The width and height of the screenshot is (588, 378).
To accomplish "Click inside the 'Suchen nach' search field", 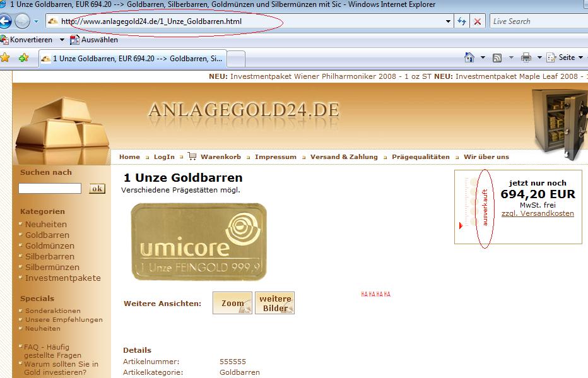I will click(x=49, y=188).
